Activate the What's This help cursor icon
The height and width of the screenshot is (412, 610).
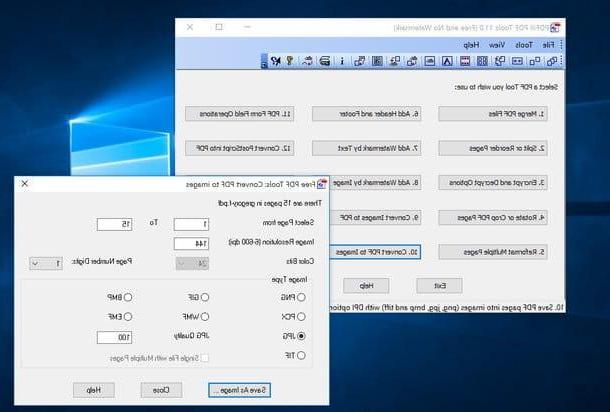tap(275, 61)
